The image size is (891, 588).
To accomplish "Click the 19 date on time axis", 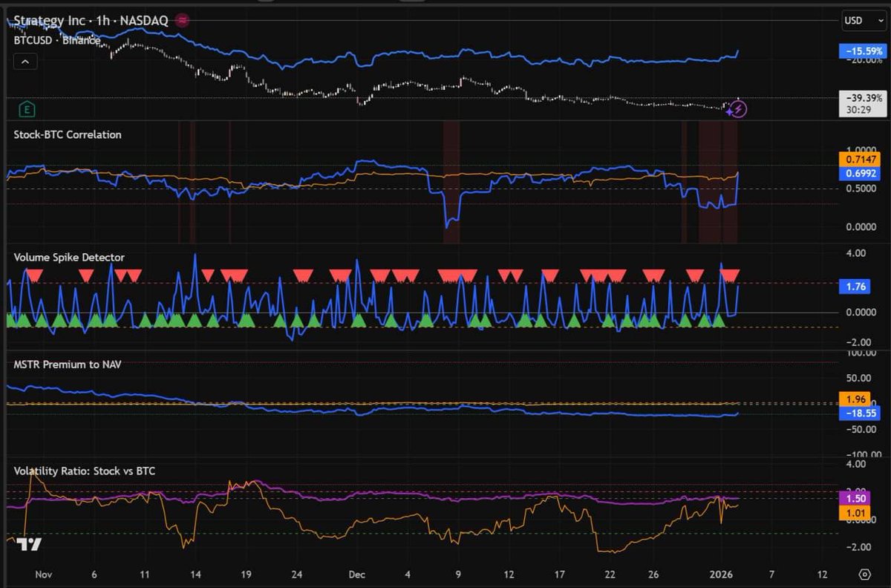I will coord(247,575).
